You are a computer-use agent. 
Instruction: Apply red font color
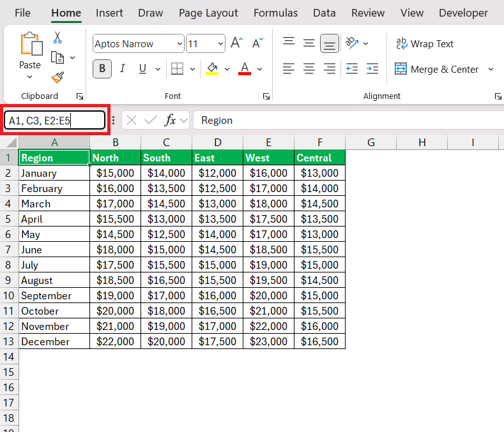[245, 69]
